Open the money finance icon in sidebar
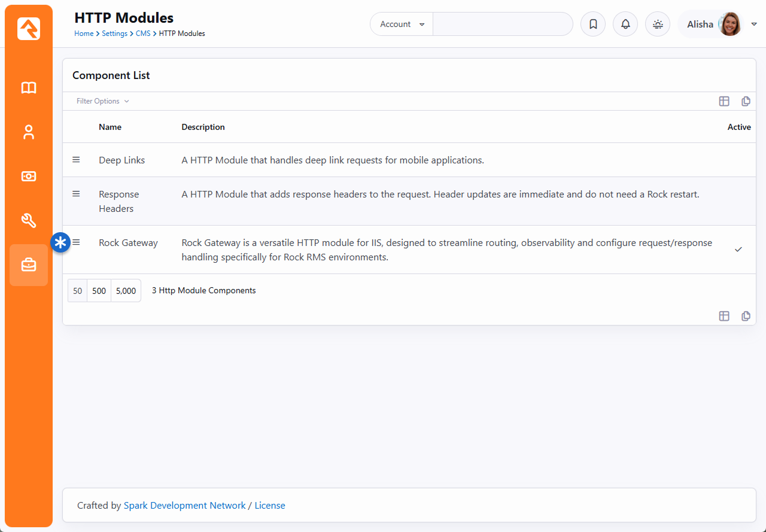The image size is (766, 532). (x=29, y=177)
